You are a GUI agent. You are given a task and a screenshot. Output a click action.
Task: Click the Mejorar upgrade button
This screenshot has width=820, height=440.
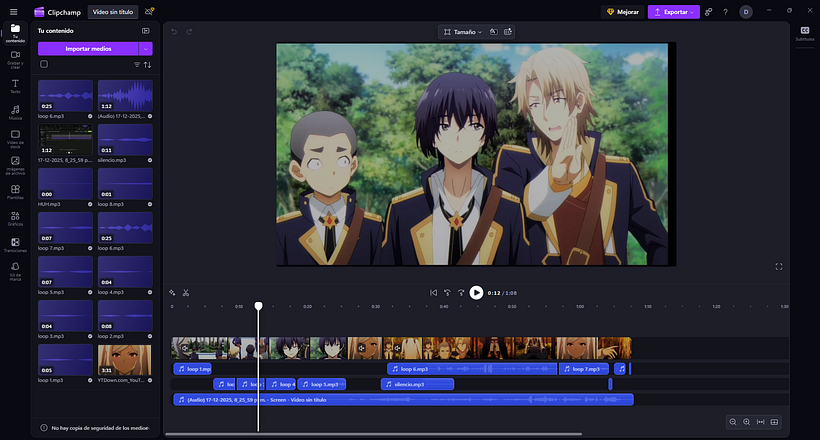622,12
